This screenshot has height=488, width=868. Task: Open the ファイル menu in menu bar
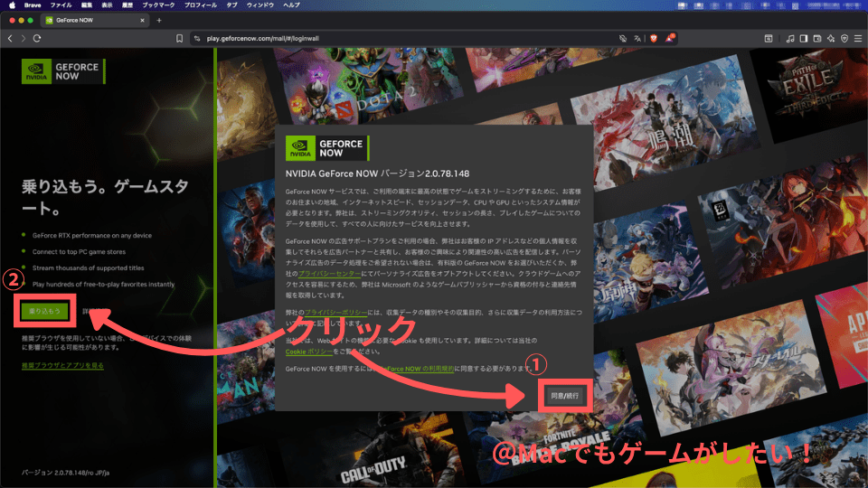(x=61, y=5)
